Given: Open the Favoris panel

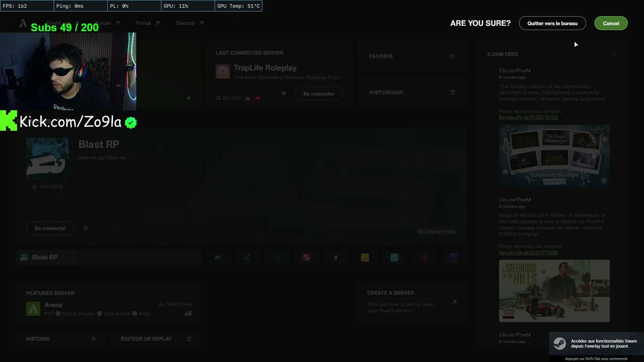Looking at the screenshot, I should click(x=412, y=56).
